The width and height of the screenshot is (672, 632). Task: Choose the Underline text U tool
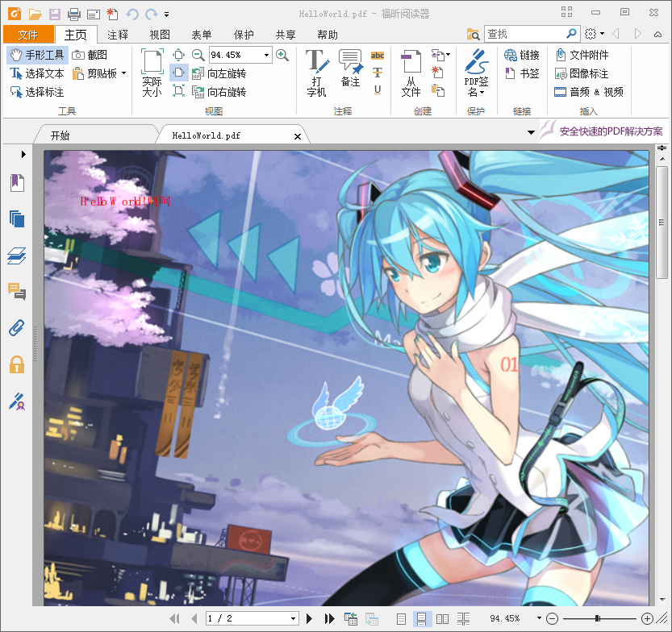[x=378, y=89]
